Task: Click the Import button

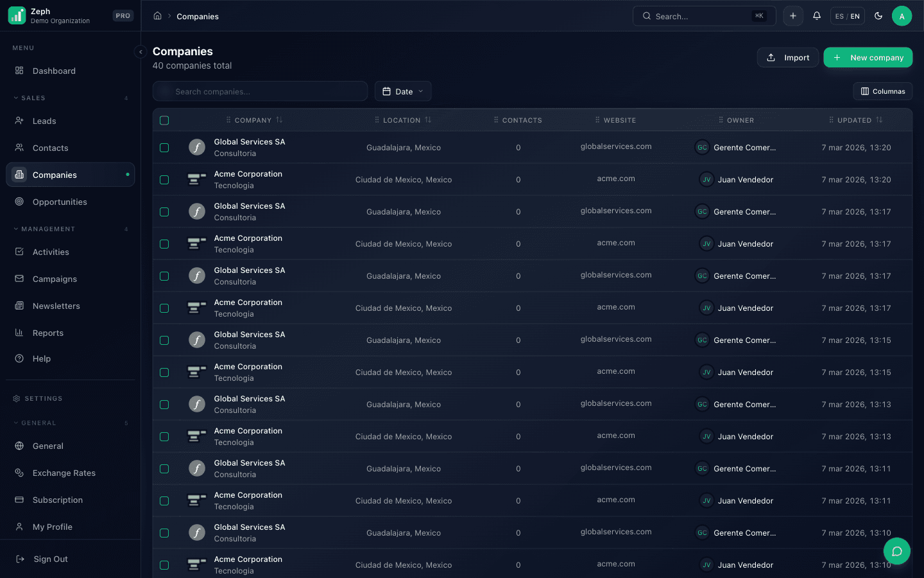Action: [787, 57]
